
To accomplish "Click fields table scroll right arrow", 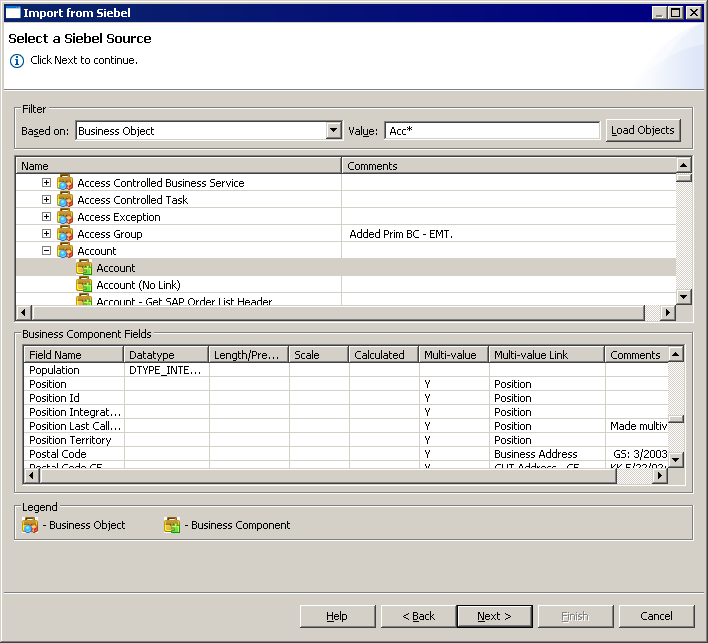I will click(660, 475).
